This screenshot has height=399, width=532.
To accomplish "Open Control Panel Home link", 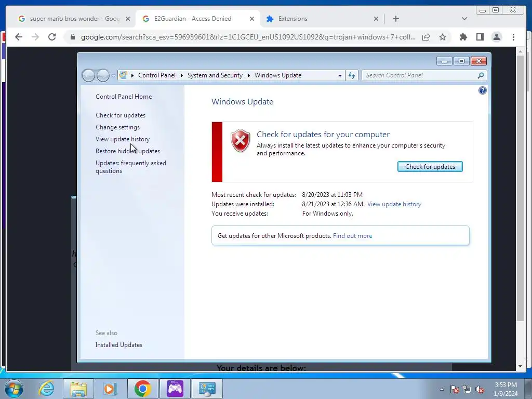I will (x=124, y=97).
